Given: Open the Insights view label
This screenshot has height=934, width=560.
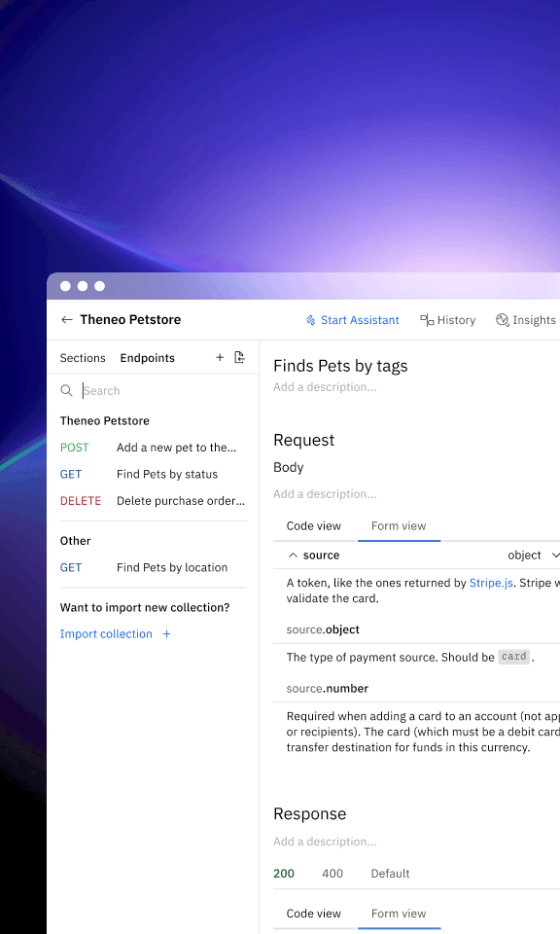Looking at the screenshot, I should (535, 320).
